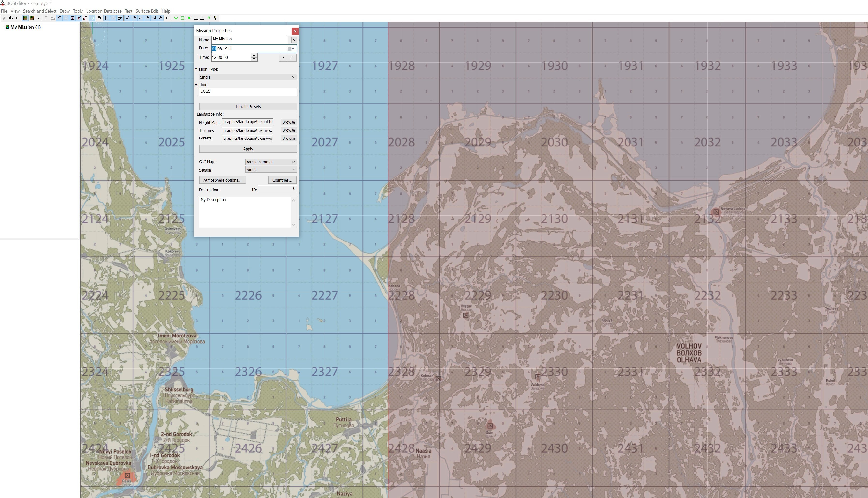This screenshot has height=498, width=868.
Task: Click the LIB library toolbar icon
Action: (113, 18)
